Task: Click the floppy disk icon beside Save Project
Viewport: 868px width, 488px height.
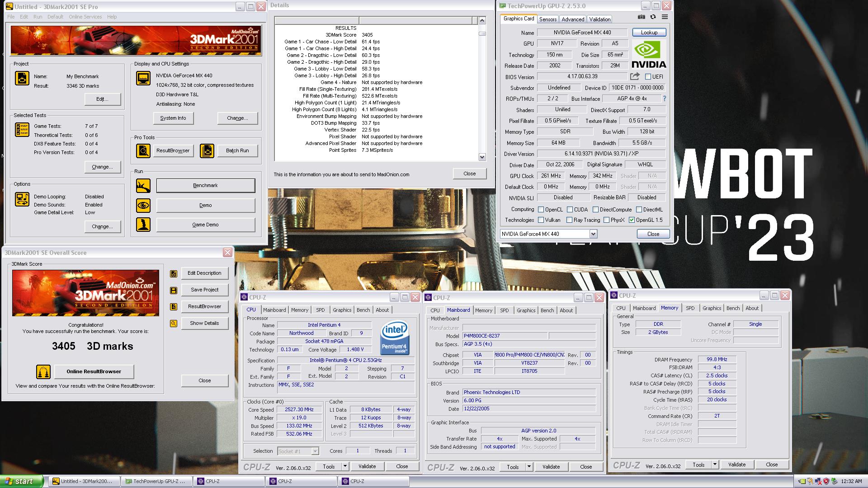Action: tap(174, 291)
